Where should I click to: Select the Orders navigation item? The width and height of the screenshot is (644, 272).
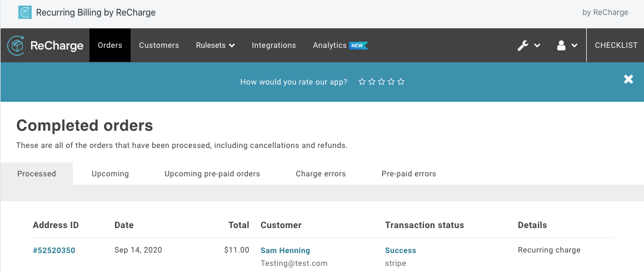coord(110,46)
